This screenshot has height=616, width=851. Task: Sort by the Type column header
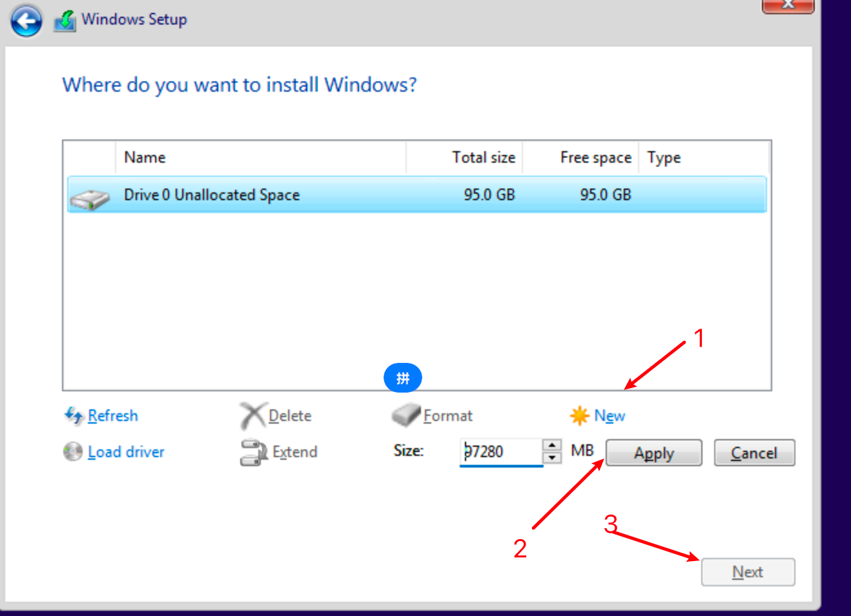tap(704, 158)
